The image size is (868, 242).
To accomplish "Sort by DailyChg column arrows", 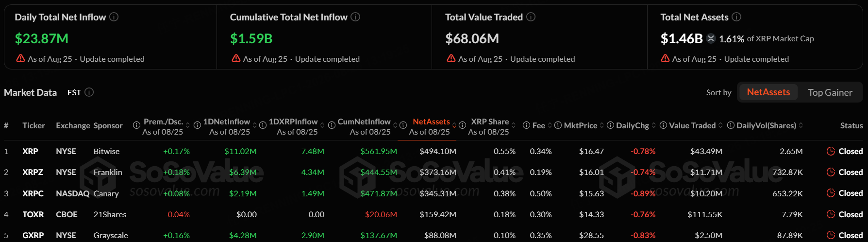I will (654, 125).
